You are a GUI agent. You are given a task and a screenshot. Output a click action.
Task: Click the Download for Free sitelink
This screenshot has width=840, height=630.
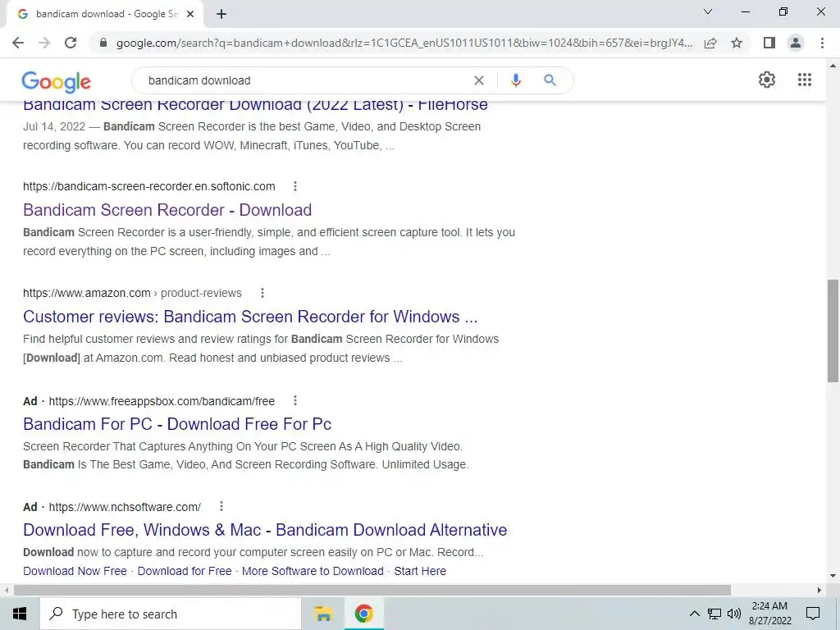click(x=185, y=571)
